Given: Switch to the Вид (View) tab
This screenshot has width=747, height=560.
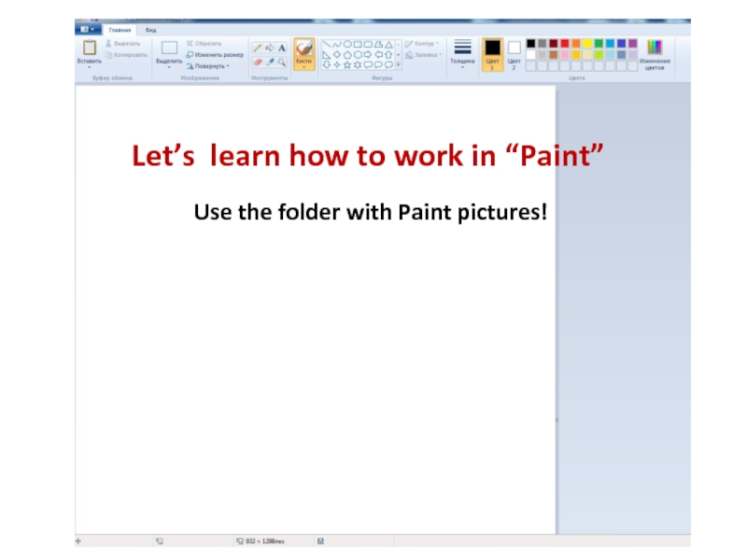Looking at the screenshot, I should point(151,30).
